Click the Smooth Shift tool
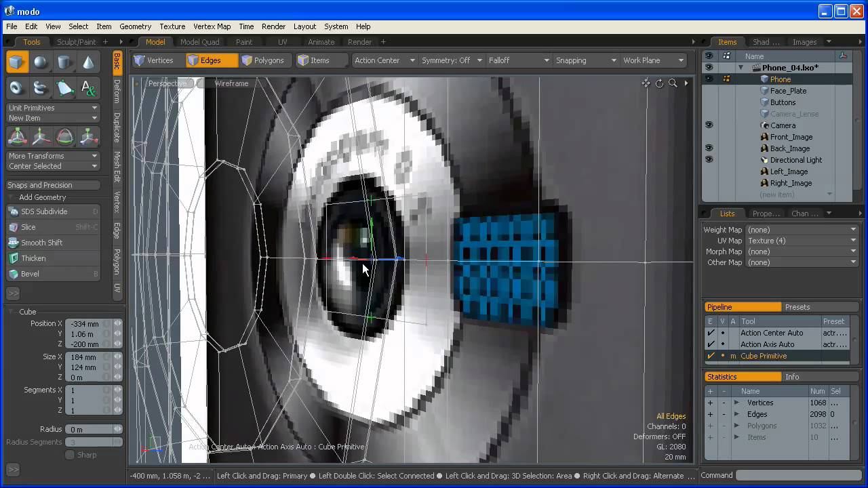 pyautogui.click(x=53, y=243)
